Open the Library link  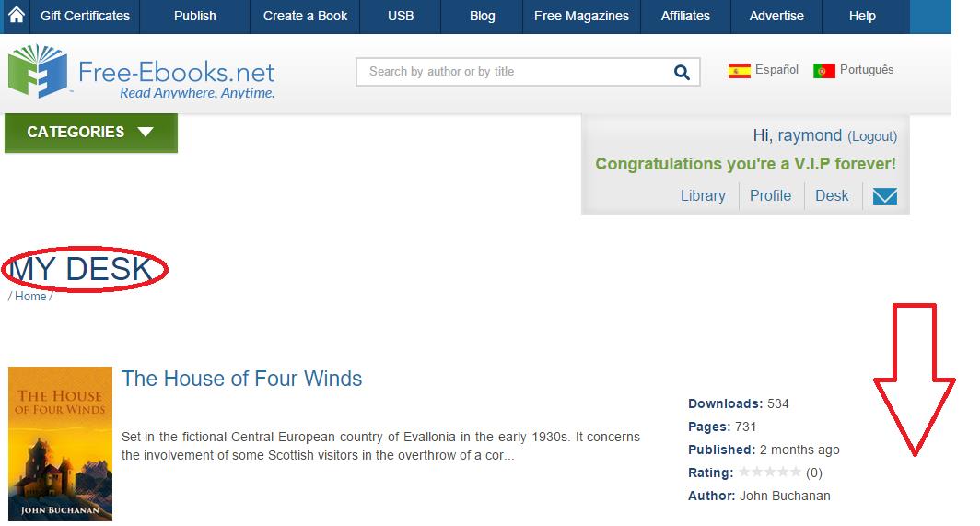coord(703,196)
